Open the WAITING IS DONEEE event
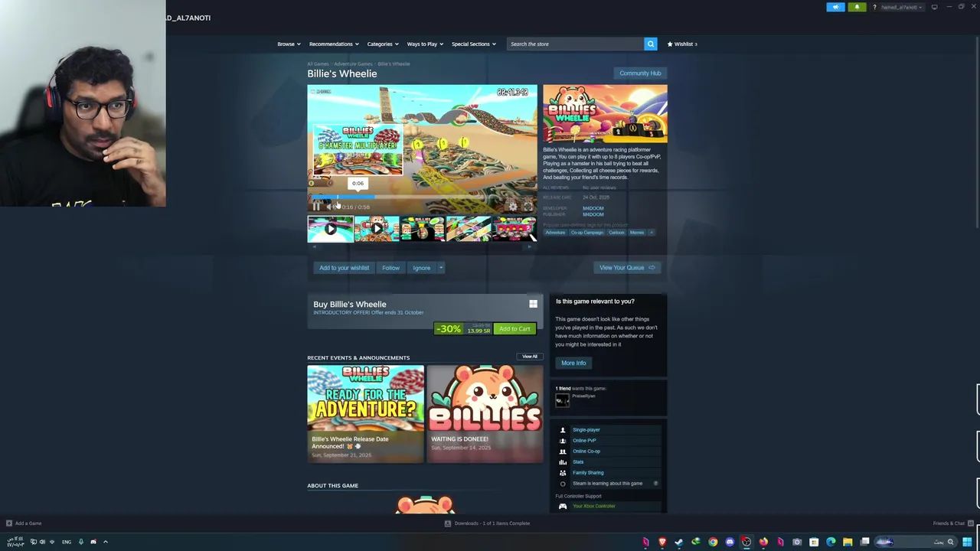This screenshot has width=980, height=551. (485, 414)
